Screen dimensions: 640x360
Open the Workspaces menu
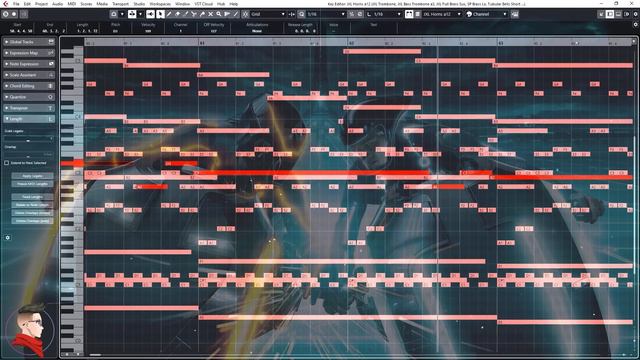pyautogui.click(x=160, y=4)
